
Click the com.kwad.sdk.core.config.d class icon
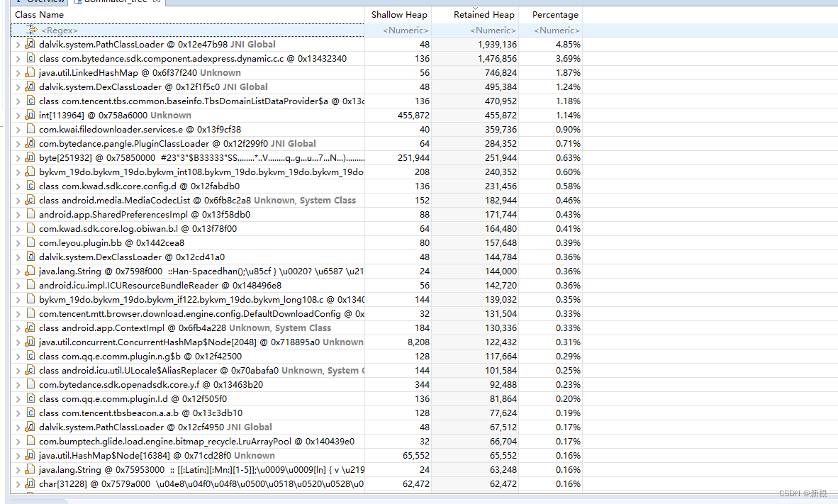(x=30, y=186)
